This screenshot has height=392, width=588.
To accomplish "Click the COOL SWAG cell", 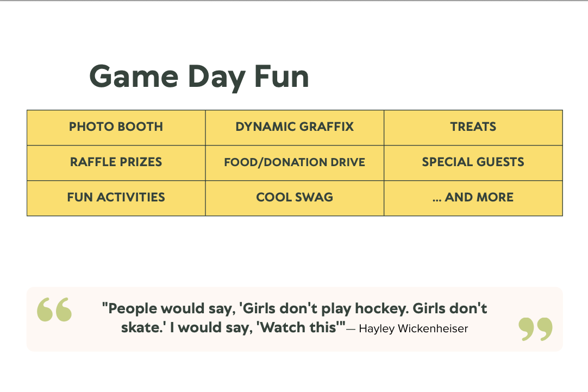I will tap(295, 198).
